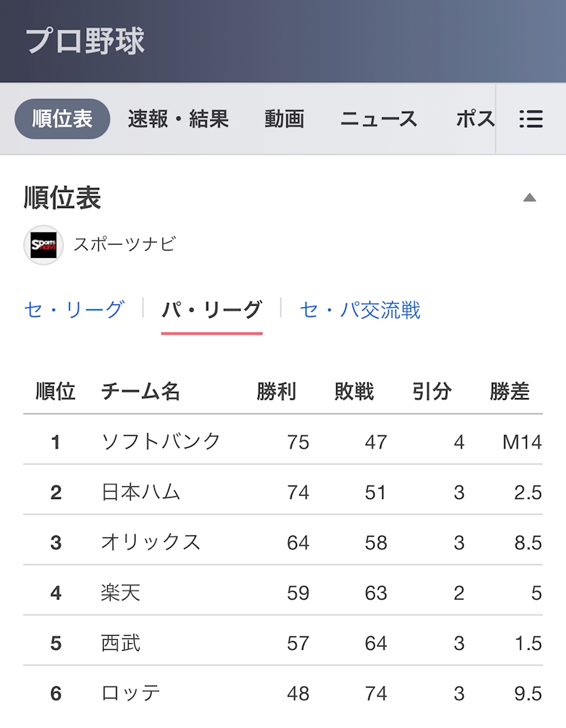Go to the ニュース tab
Image resolution: width=566 pixels, height=728 pixels.
pos(379,119)
